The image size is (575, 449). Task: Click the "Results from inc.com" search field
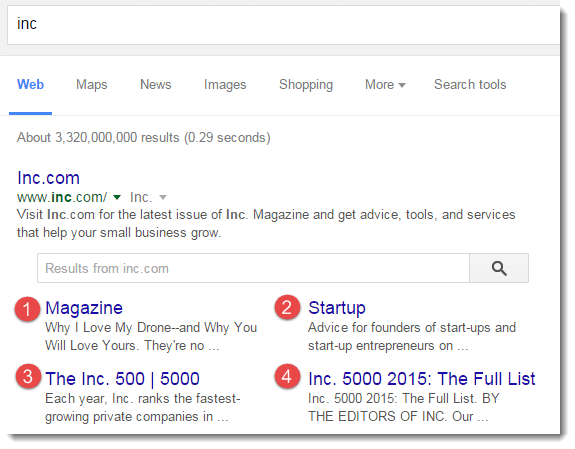pyautogui.click(x=253, y=268)
